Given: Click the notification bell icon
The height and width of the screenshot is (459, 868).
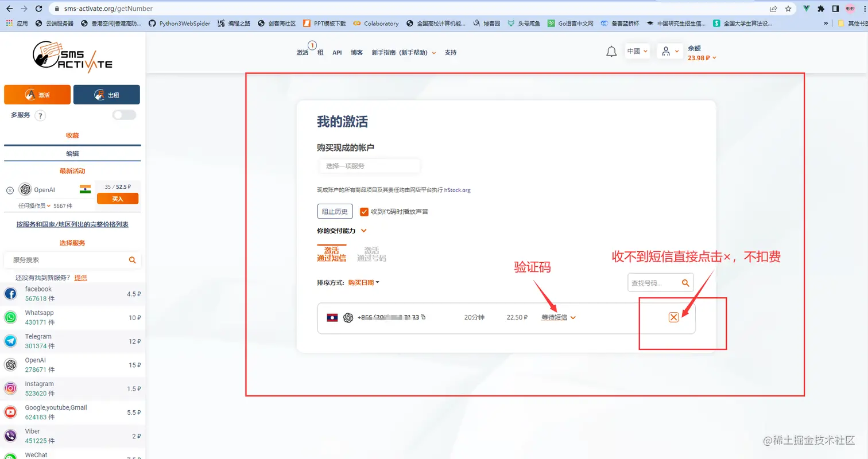Looking at the screenshot, I should (x=611, y=51).
